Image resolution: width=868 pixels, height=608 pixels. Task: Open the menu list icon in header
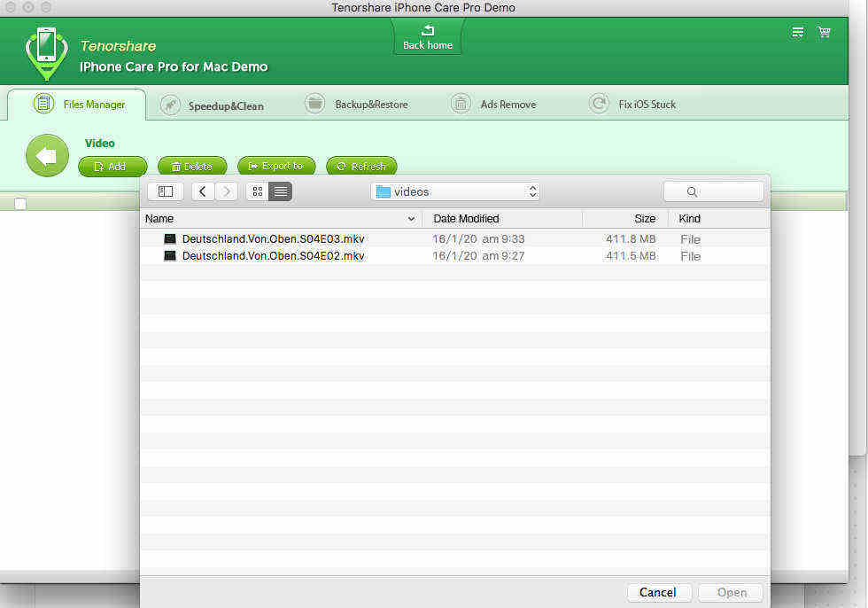click(x=798, y=32)
